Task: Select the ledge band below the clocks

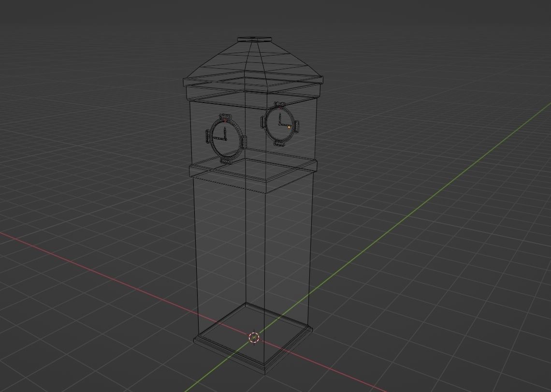Action: (x=253, y=170)
